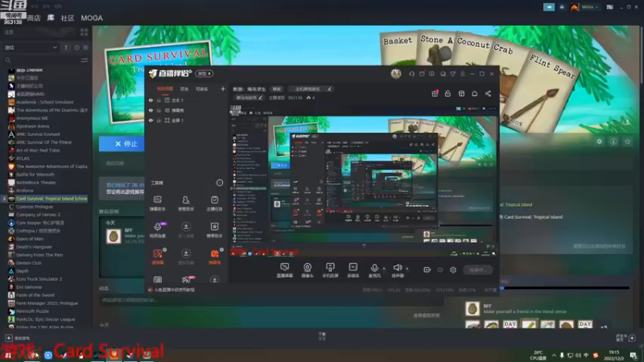Open the headset support icon in title bar

click(x=411, y=74)
